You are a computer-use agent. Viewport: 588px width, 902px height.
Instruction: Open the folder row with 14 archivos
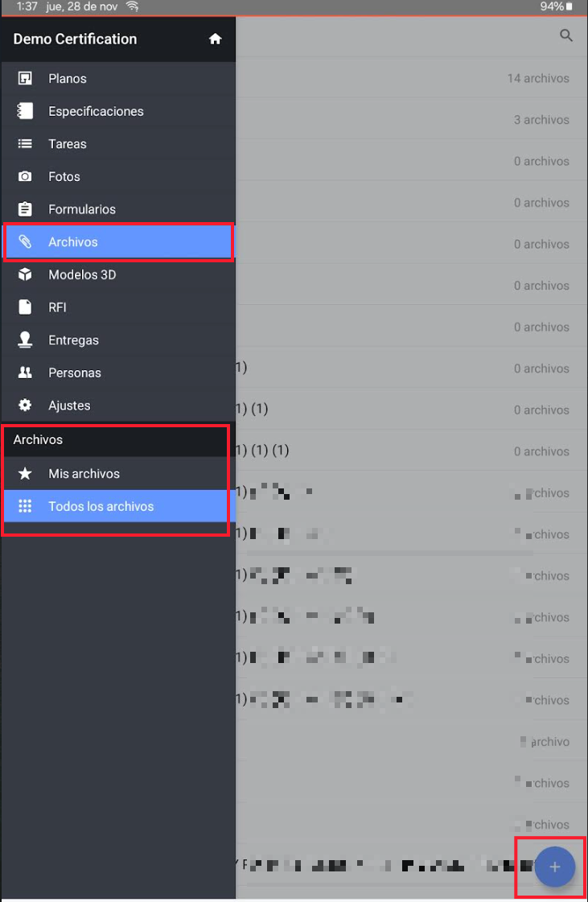click(x=410, y=79)
